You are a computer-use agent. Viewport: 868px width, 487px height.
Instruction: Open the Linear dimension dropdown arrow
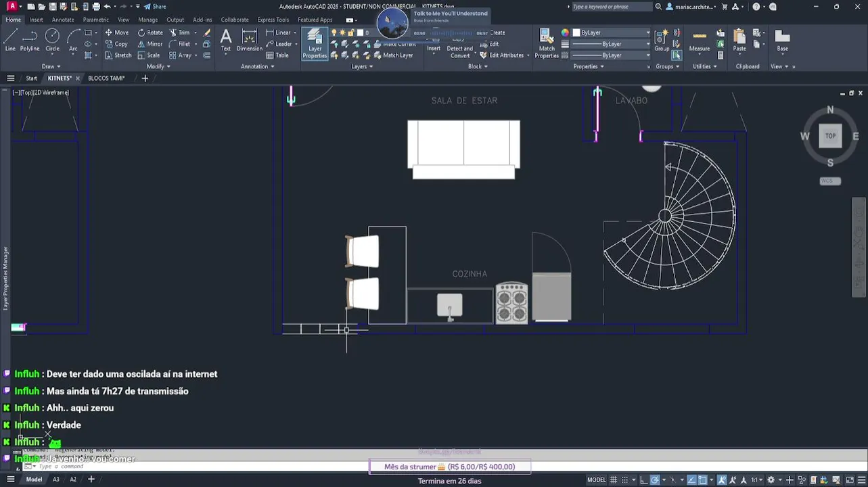tap(296, 32)
